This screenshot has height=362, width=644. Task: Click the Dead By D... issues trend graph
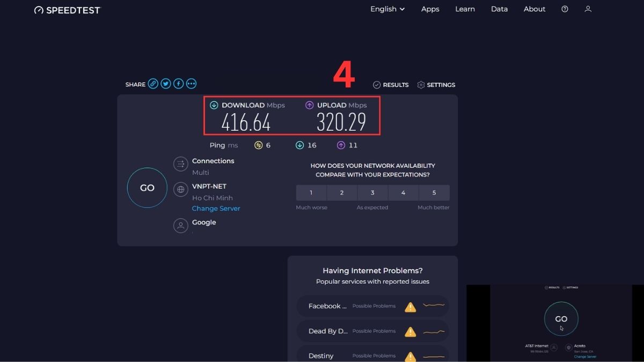click(434, 331)
